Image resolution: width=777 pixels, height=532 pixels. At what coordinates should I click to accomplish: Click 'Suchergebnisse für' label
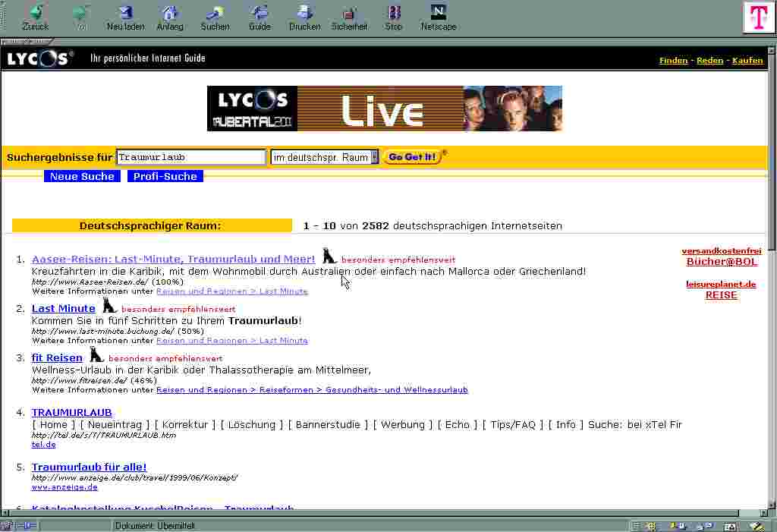59,157
